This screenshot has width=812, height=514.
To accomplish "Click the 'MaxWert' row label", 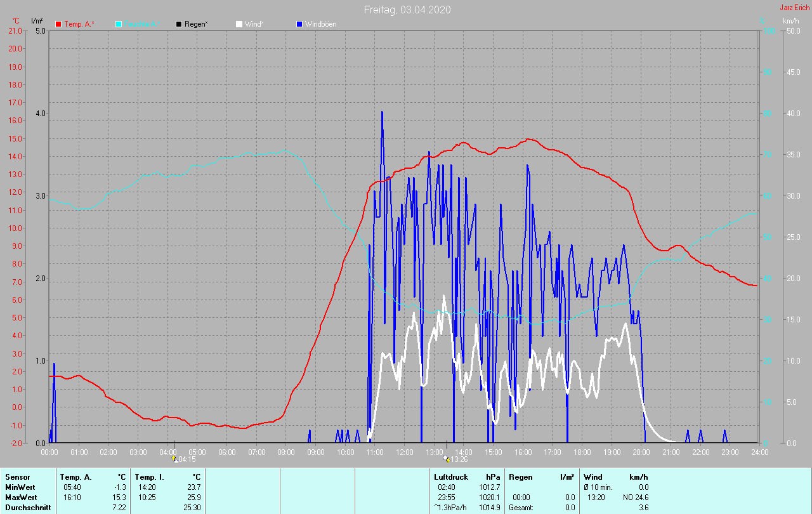I will [x=20, y=498].
